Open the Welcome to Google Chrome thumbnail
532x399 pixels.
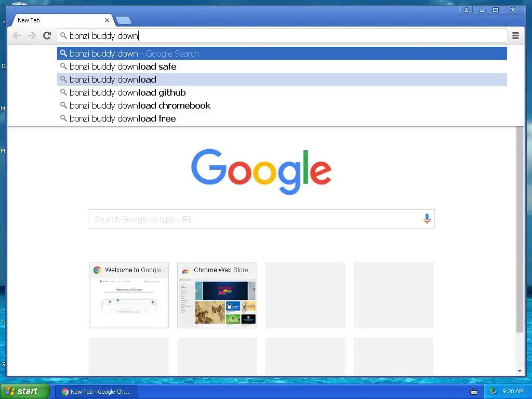[x=129, y=295]
